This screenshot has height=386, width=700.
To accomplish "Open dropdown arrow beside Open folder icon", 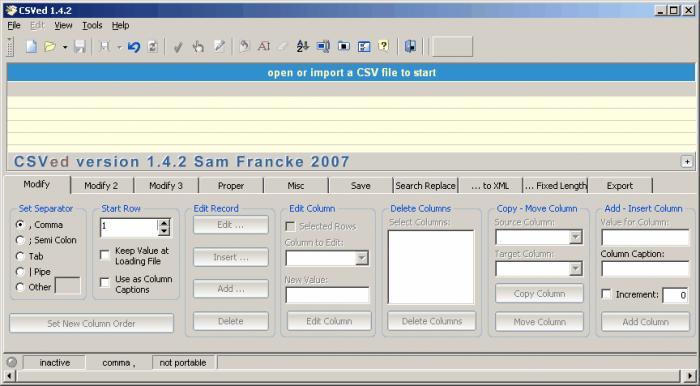I will coord(65,47).
